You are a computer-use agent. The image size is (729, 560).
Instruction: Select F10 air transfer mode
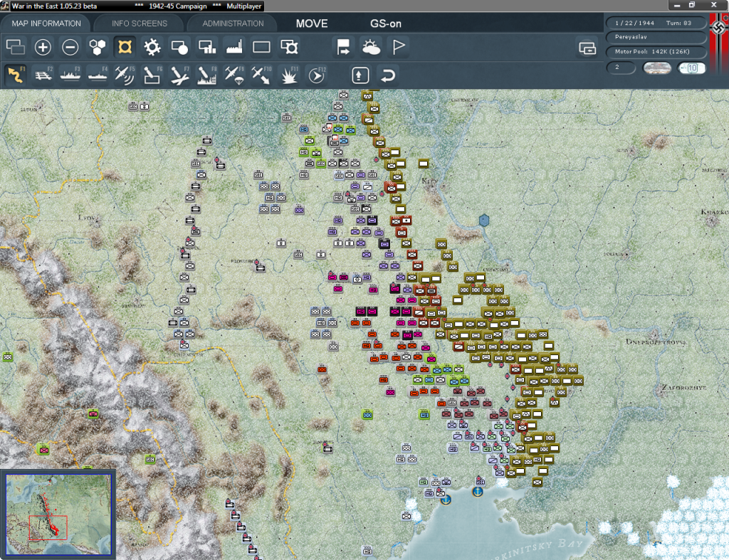point(261,75)
